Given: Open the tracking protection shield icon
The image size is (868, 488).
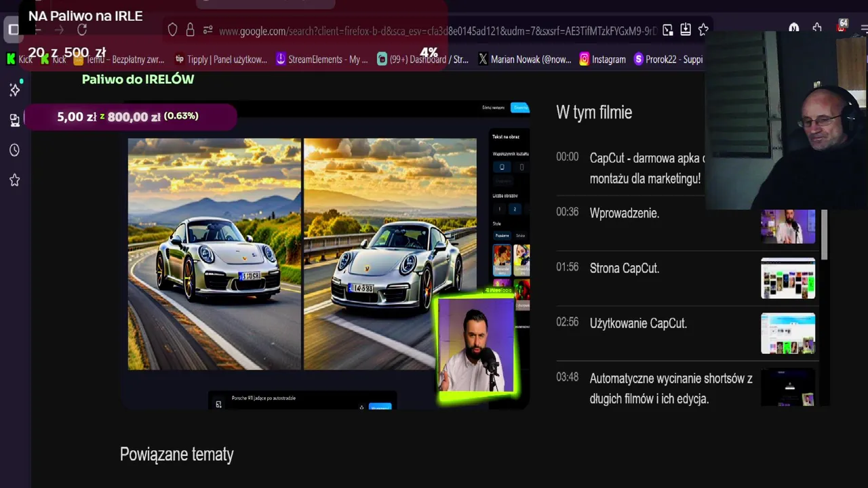Looking at the screenshot, I should [x=172, y=30].
